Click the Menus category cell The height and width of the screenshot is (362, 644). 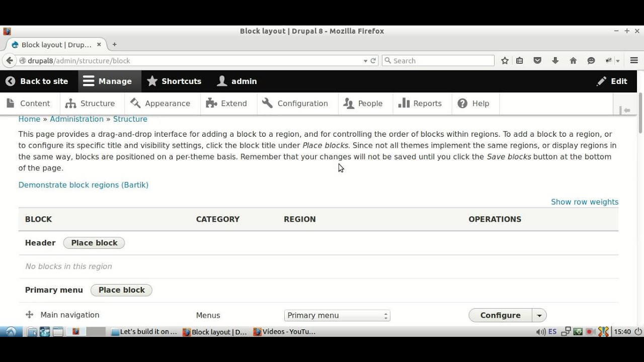[x=208, y=315]
